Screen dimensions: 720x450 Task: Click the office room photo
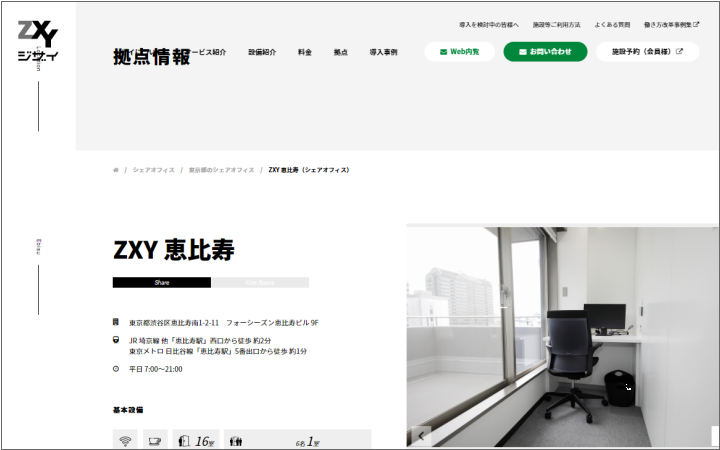[562, 337]
